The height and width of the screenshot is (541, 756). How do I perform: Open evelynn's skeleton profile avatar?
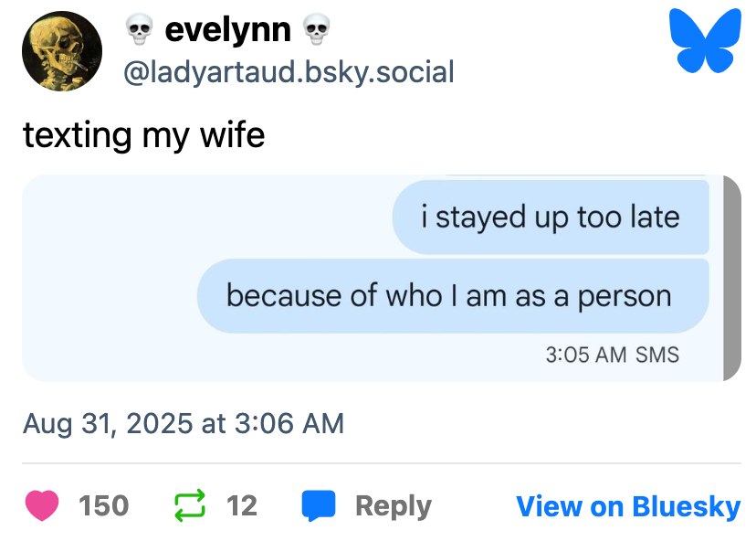tap(62, 51)
